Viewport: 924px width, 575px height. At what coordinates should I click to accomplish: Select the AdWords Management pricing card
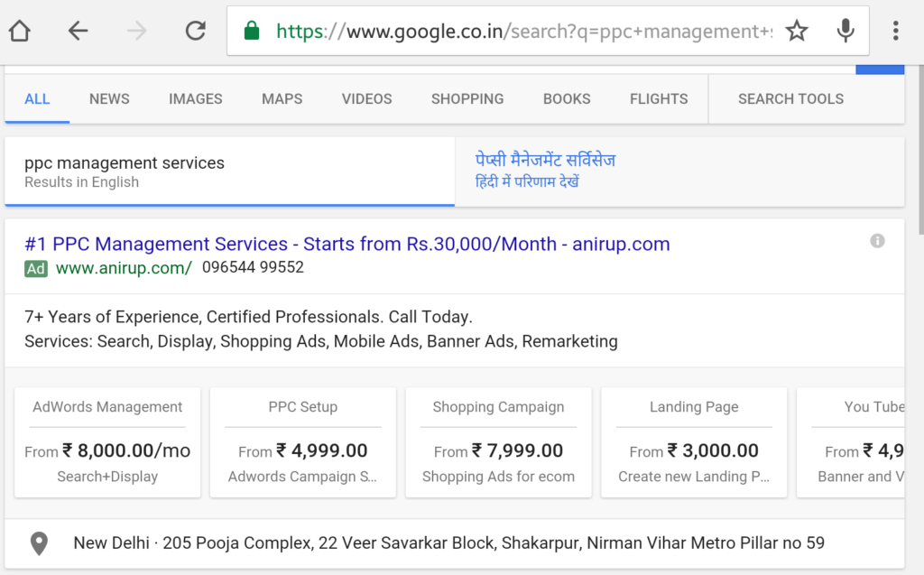106,441
